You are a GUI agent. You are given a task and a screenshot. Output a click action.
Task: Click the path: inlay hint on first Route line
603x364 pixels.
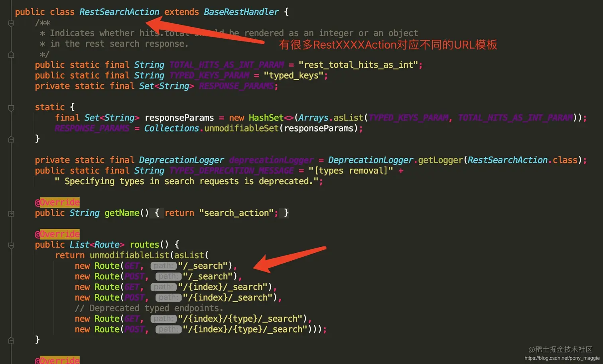point(163,266)
